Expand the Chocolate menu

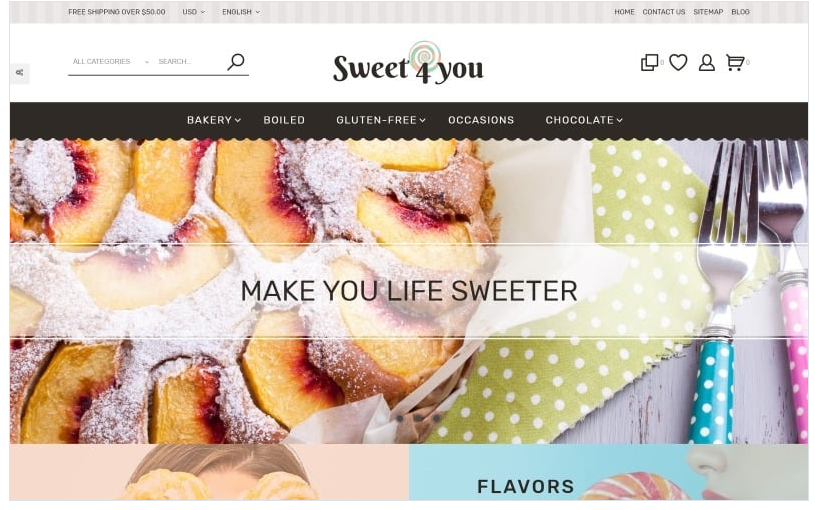click(x=584, y=120)
